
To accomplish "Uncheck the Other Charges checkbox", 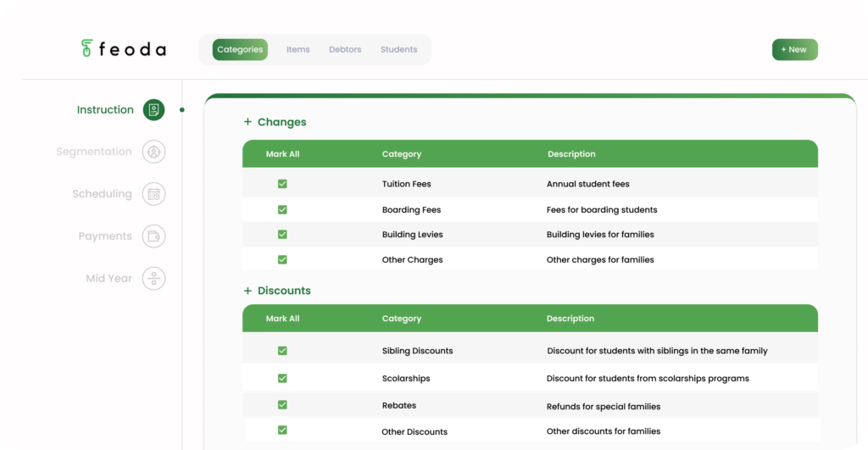I will 282,259.
